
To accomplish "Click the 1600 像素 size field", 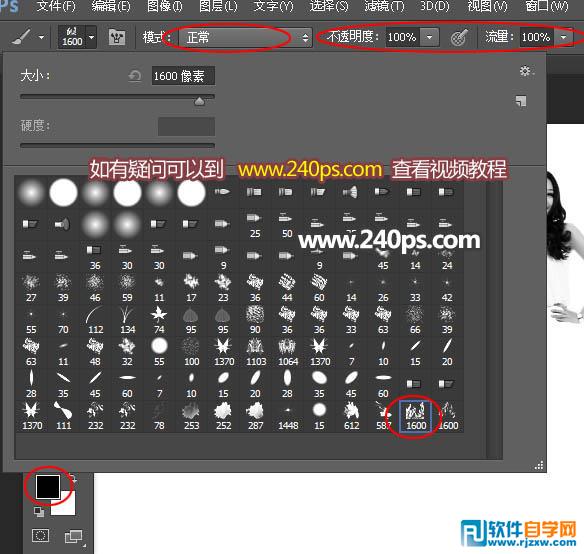I will point(183,76).
